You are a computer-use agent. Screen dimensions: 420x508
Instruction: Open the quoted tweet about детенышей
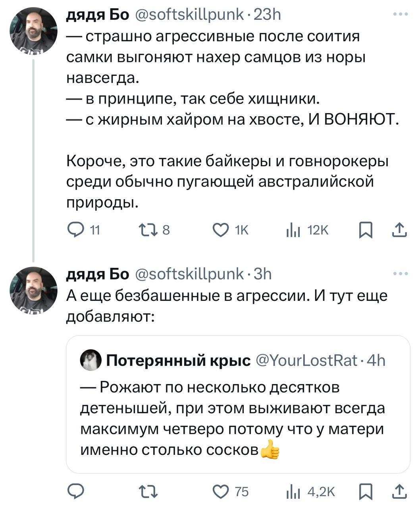click(237, 417)
